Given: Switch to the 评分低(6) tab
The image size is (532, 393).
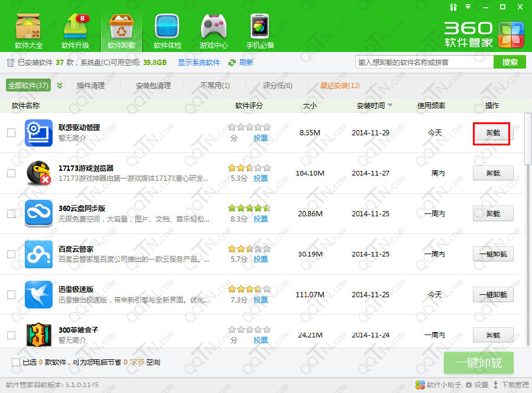Looking at the screenshot, I should coord(277,86).
